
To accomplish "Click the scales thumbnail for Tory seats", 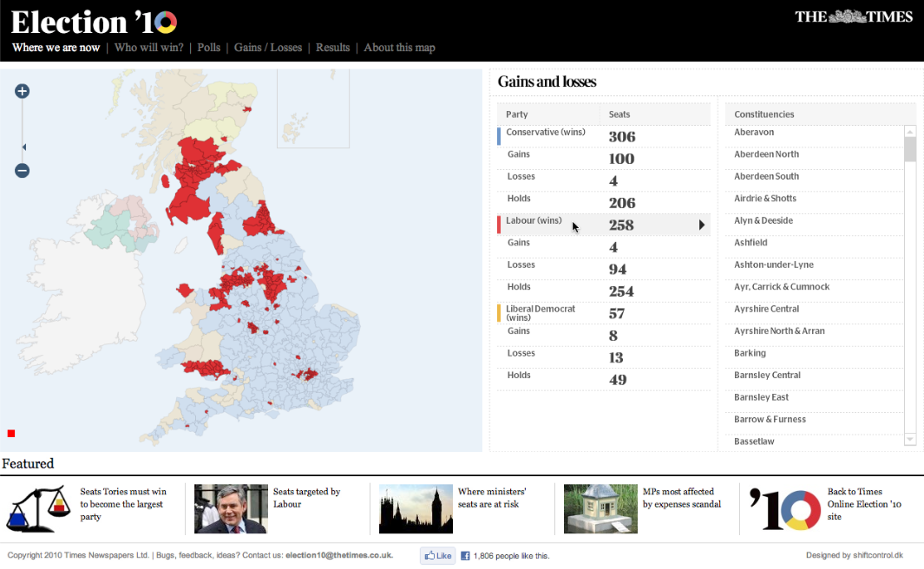I will pos(37,509).
